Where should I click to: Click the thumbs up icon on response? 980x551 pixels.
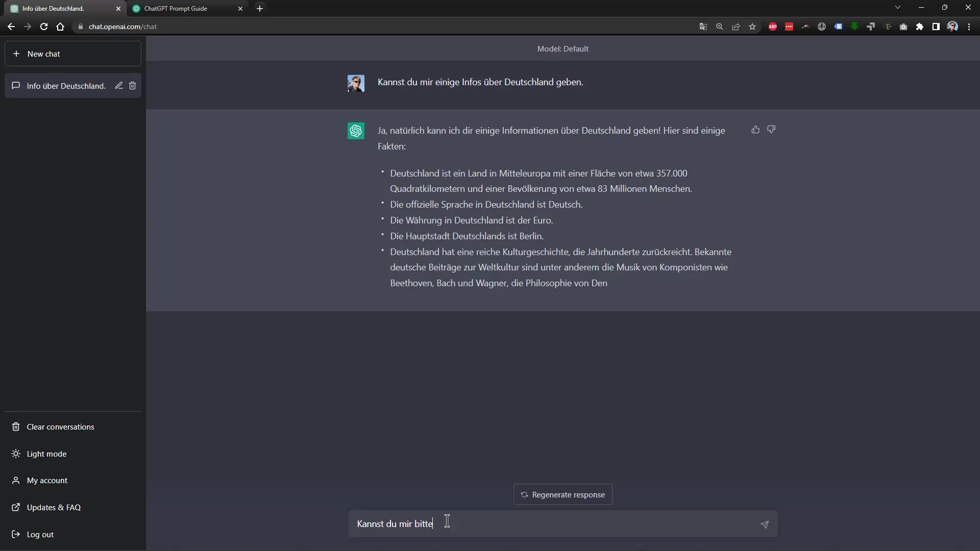click(755, 129)
